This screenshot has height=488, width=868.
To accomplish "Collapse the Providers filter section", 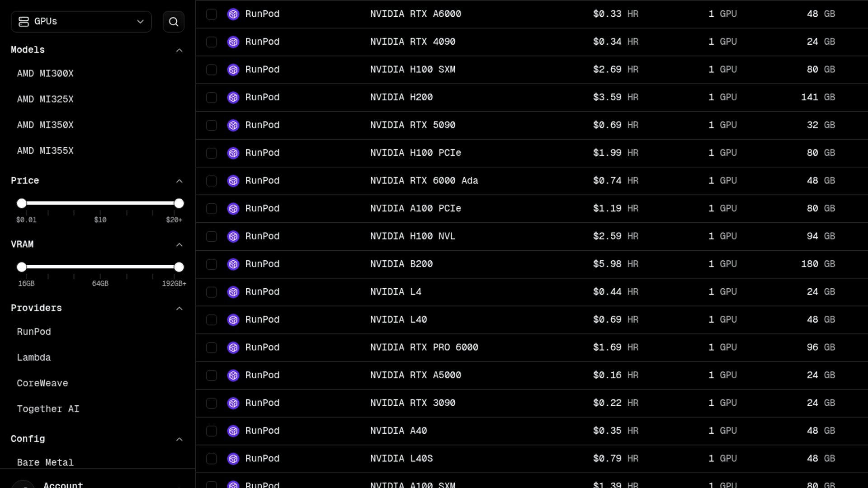I will click(179, 309).
